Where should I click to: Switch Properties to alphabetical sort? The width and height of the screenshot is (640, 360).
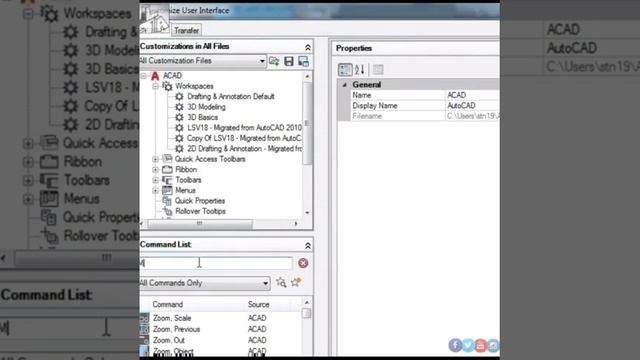(x=360, y=70)
